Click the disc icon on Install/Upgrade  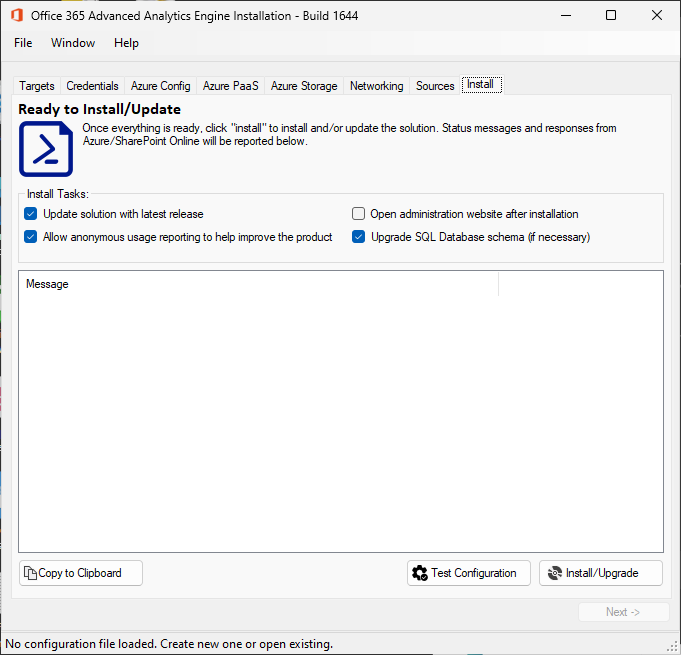click(555, 573)
